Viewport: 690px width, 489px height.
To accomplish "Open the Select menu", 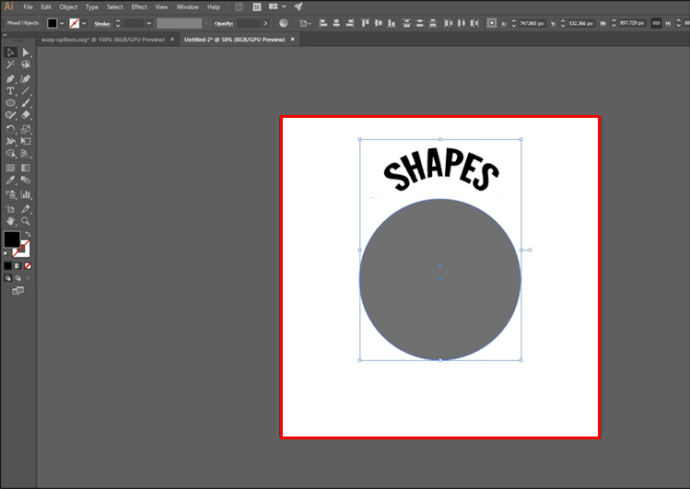I will pyautogui.click(x=115, y=7).
